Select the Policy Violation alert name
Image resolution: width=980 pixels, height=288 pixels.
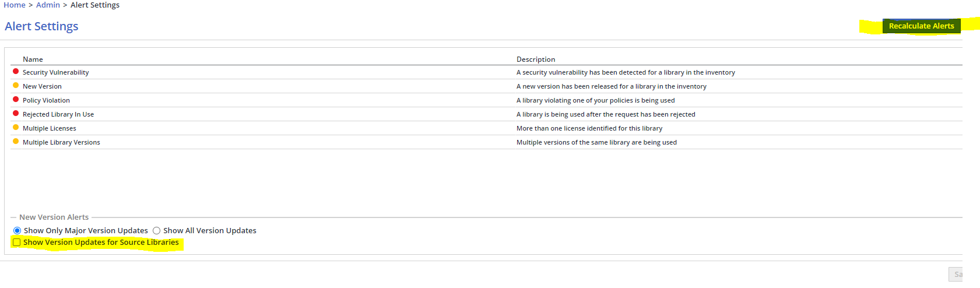tap(46, 100)
